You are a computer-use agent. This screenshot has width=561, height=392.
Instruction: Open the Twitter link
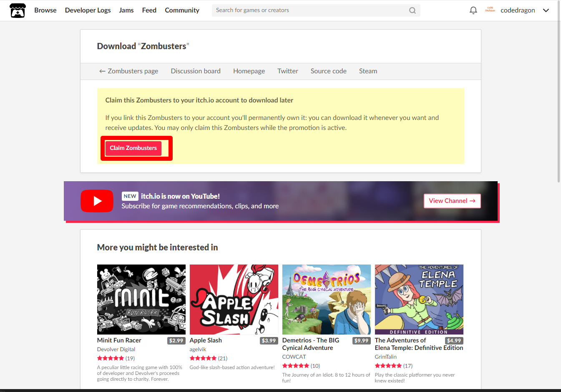coord(288,71)
